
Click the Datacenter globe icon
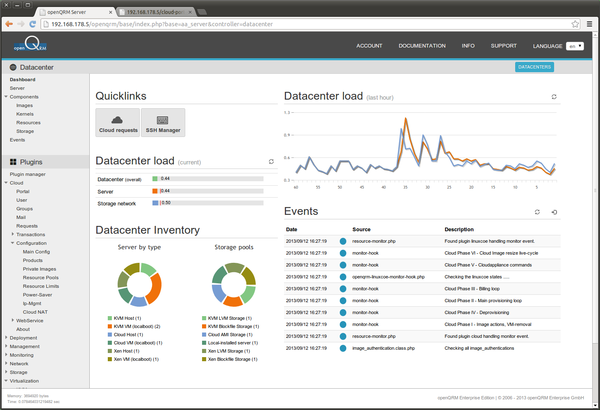(x=13, y=67)
